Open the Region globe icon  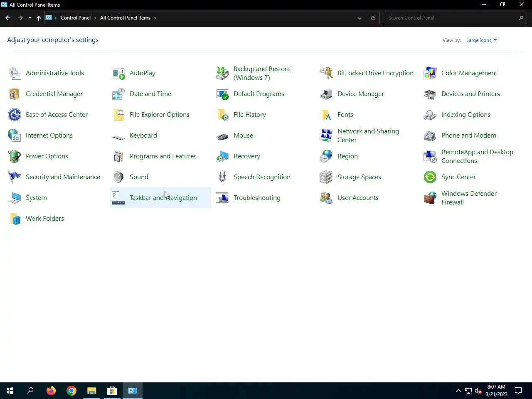[326, 156]
